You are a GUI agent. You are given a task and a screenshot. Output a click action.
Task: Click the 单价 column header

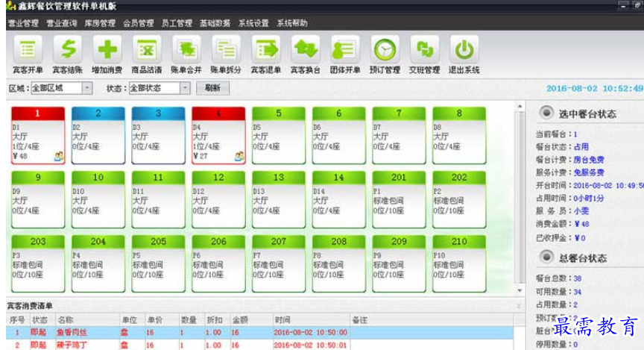click(162, 319)
